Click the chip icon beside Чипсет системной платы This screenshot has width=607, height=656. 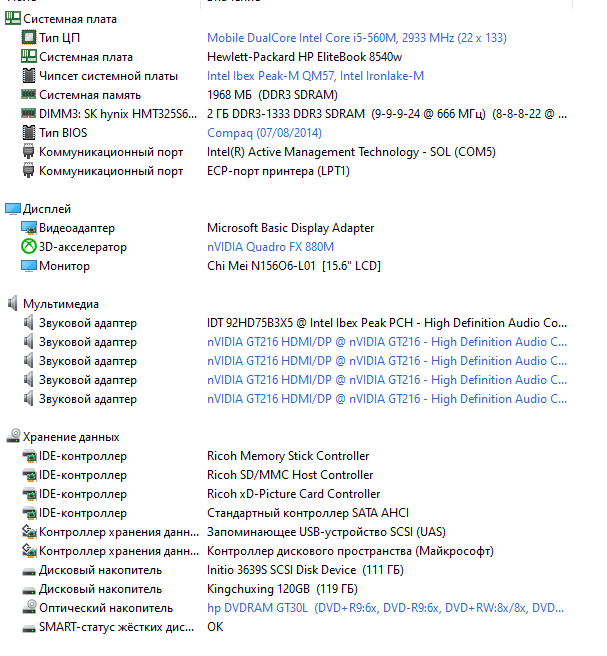pyautogui.click(x=28, y=75)
